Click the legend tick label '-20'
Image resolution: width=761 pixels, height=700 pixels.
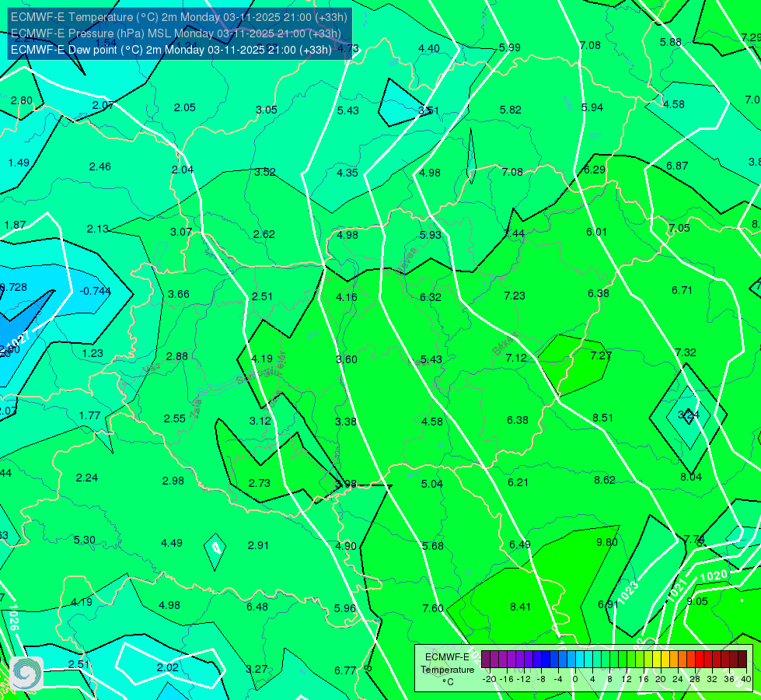point(489,679)
